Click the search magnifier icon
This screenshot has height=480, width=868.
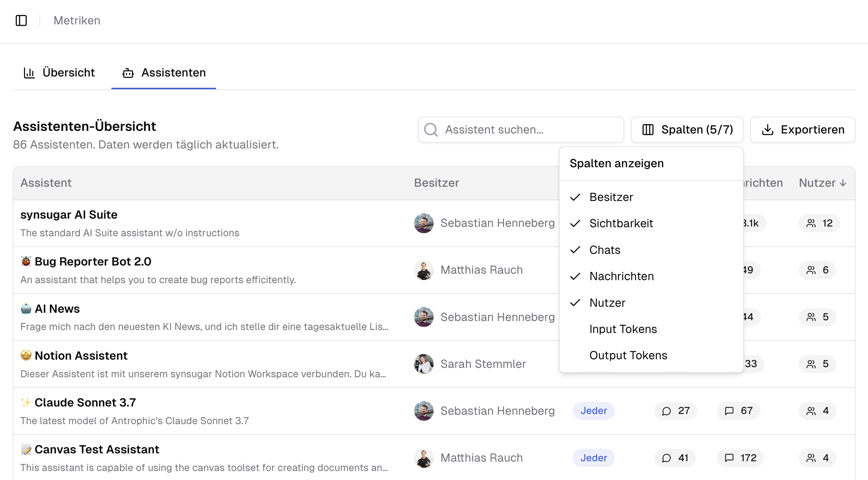pos(431,129)
